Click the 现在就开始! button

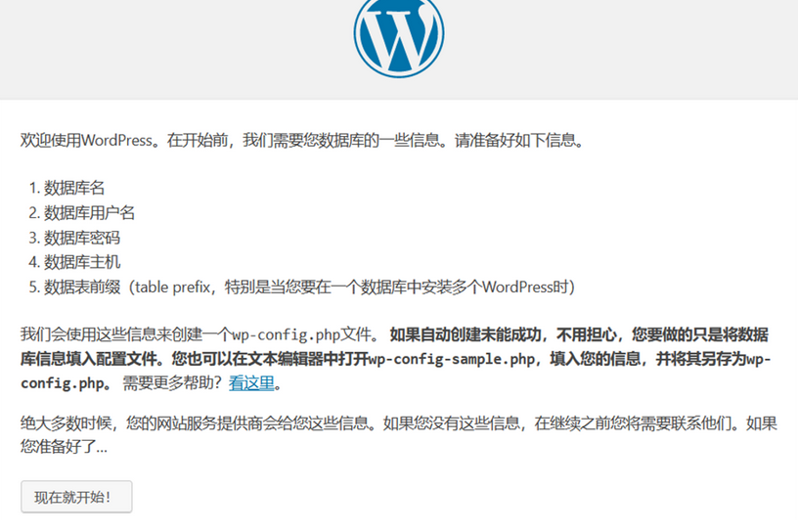coord(76,497)
